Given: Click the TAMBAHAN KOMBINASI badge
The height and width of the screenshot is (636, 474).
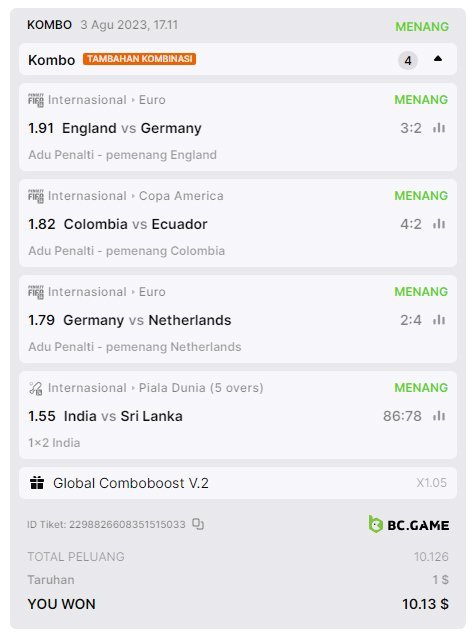Looking at the screenshot, I should click(x=139, y=59).
